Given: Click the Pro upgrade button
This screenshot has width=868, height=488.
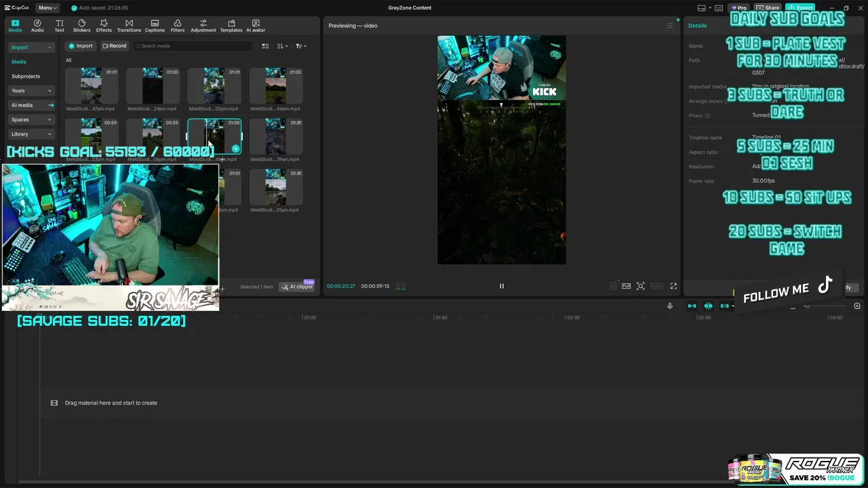Looking at the screenshot, I should click(738, 7).
